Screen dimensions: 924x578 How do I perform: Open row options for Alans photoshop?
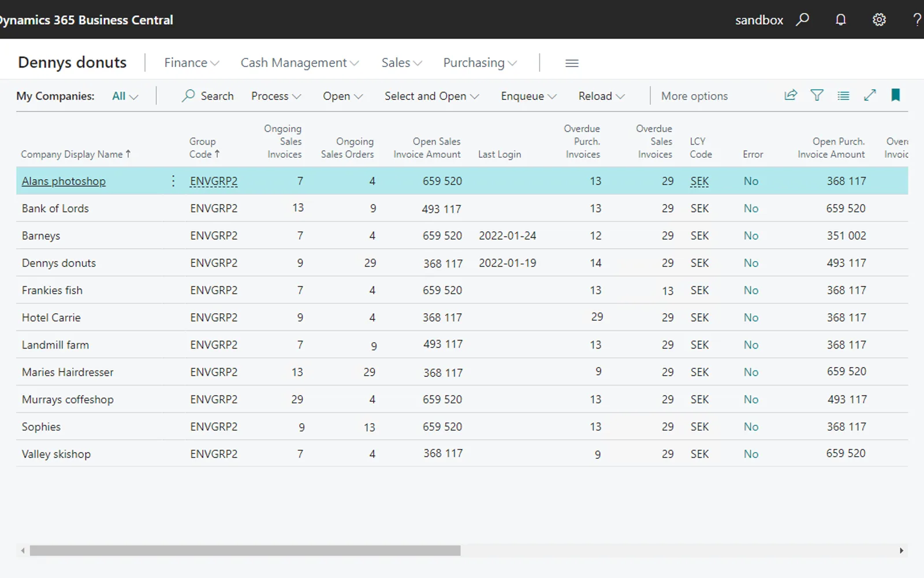pyautogui.click(x=173, y=181)
